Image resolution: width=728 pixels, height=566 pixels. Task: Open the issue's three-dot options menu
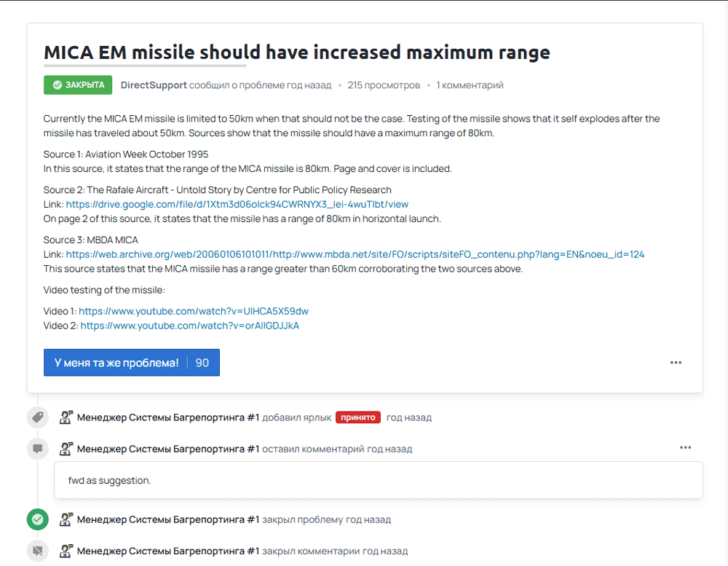coord(676,363)
